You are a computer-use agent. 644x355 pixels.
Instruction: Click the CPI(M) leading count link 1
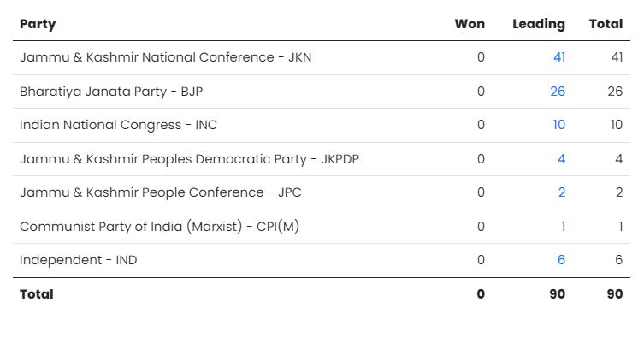tap(562, 227)
